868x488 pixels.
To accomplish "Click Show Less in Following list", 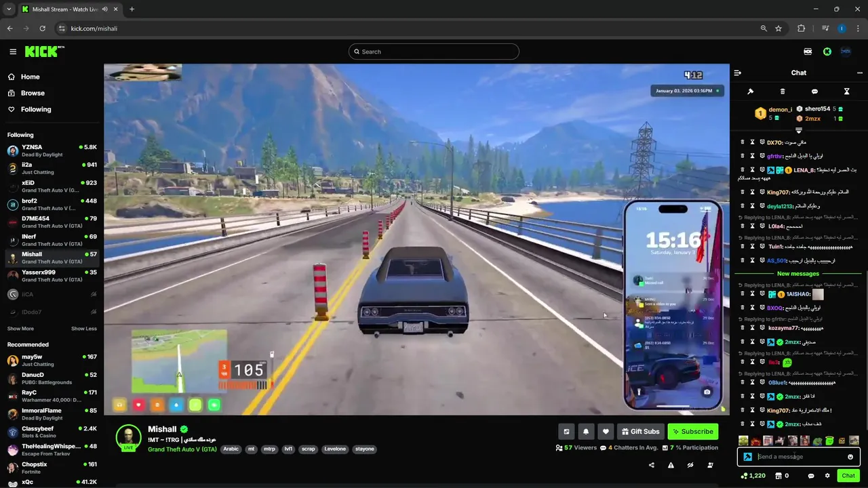I will pos(84,329).
